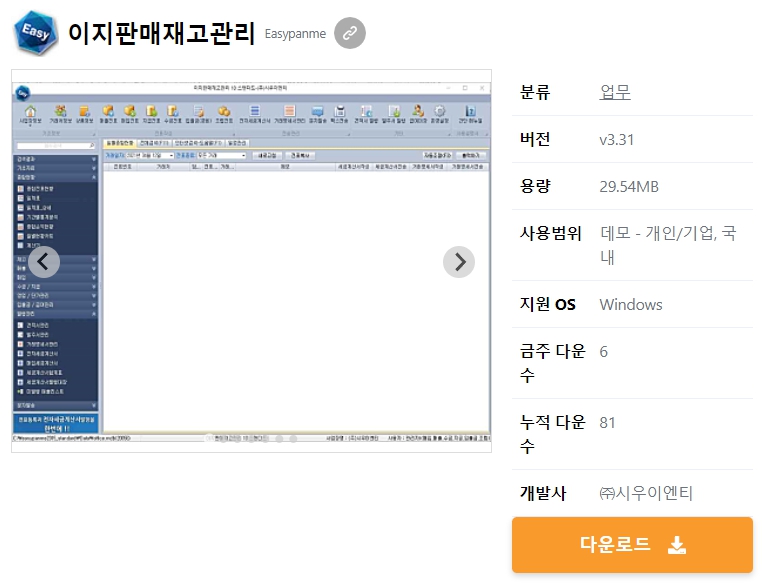Image resolution: width=762 pixels, height=587 pixels.
Task: Click the 지원 OS label
Action: pos(548,304)
